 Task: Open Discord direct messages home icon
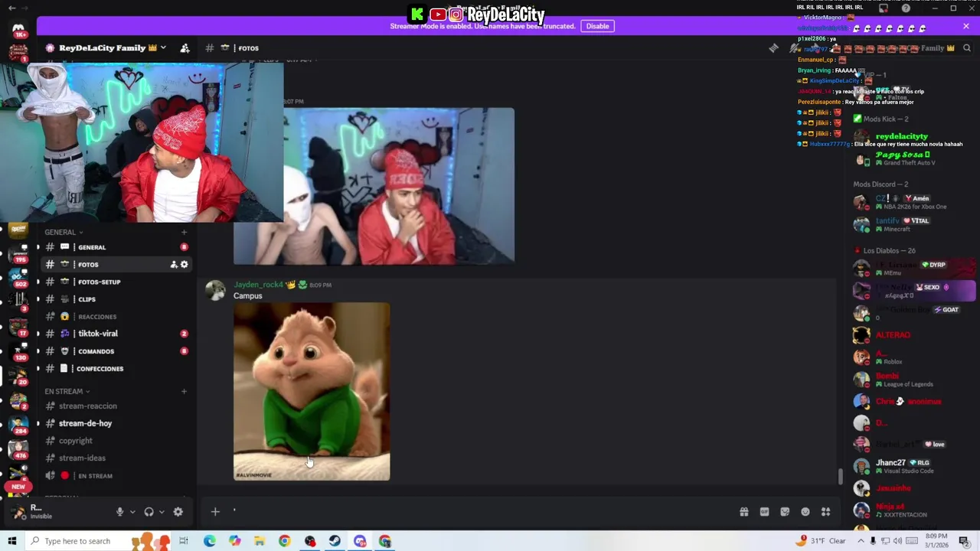click(x=18, y=30)
